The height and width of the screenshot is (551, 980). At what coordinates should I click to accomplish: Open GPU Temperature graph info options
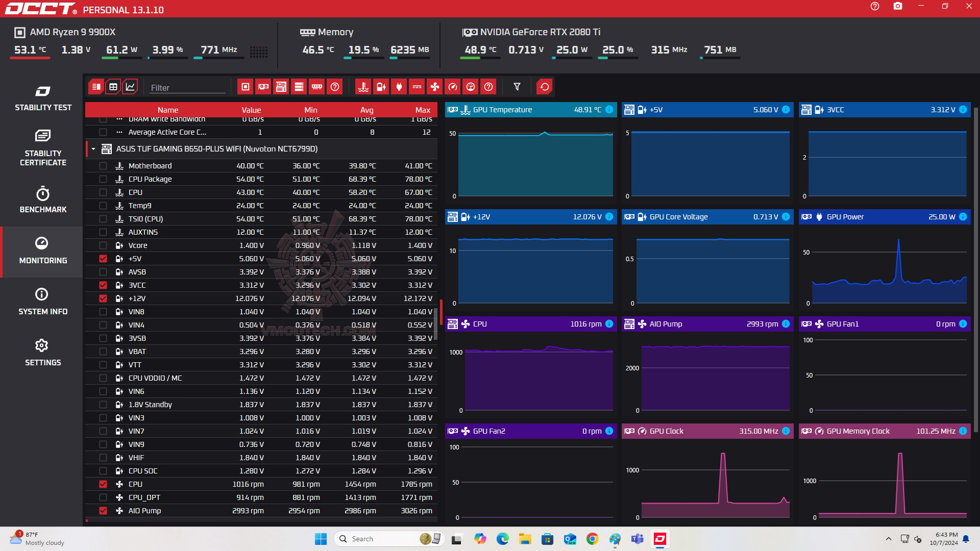pyautogui.click(x=609, y=110)
